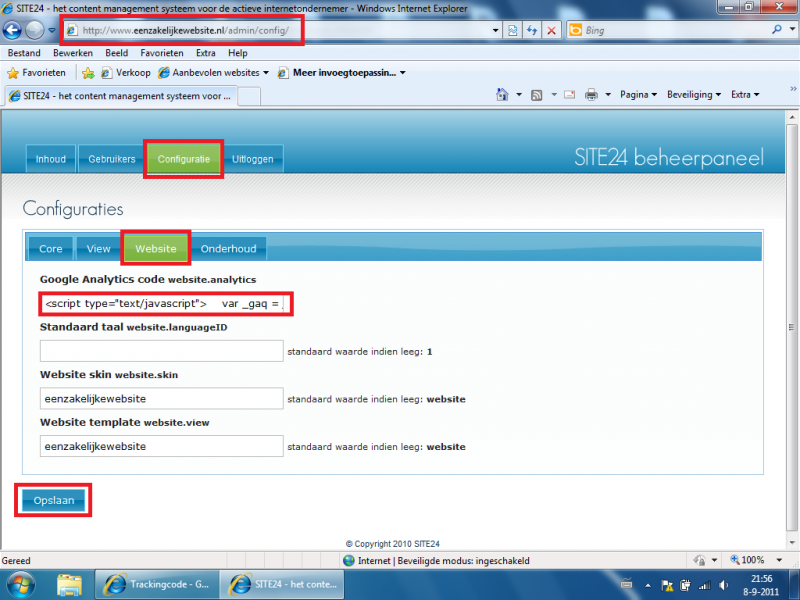Click the browser Back arrow button

(14, 31)
